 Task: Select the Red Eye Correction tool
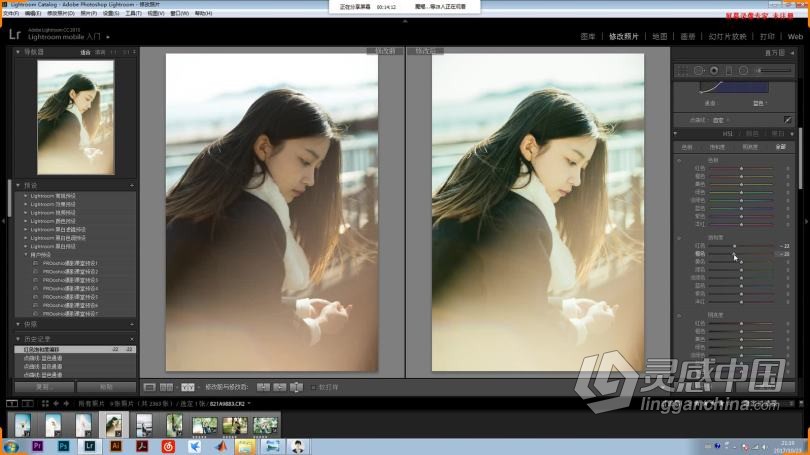pyautogui.click(x=714, y=70)
